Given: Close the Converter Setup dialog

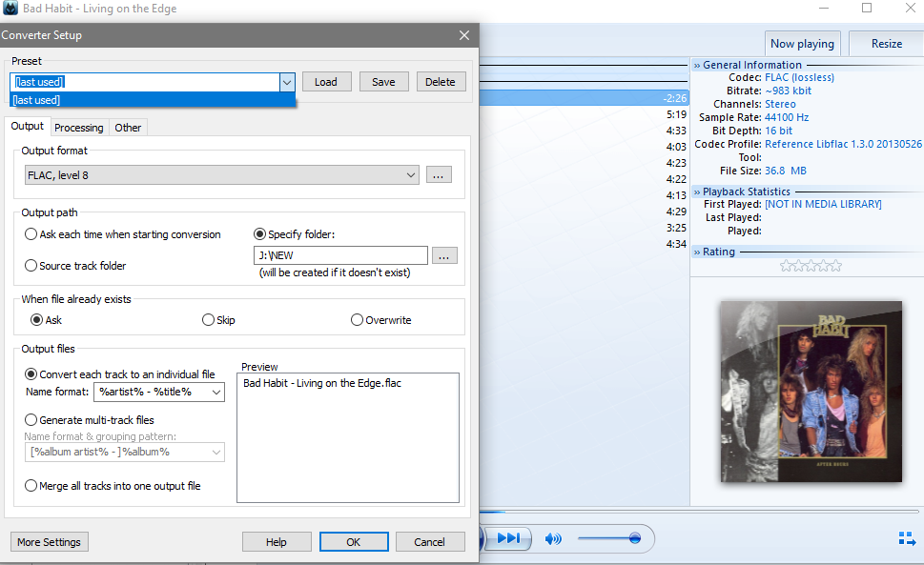Looking at the screenshot, I should pos(464,35).
